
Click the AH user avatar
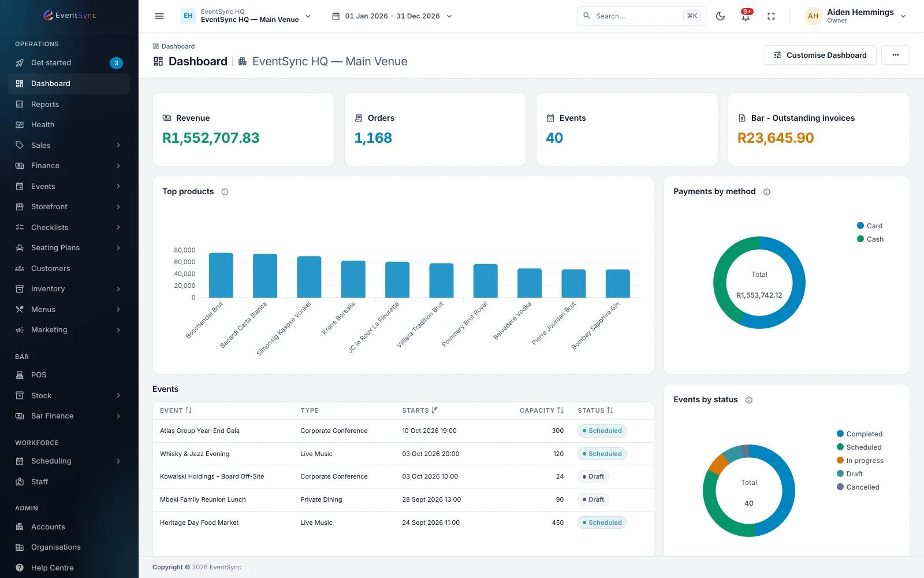[813, 16]
